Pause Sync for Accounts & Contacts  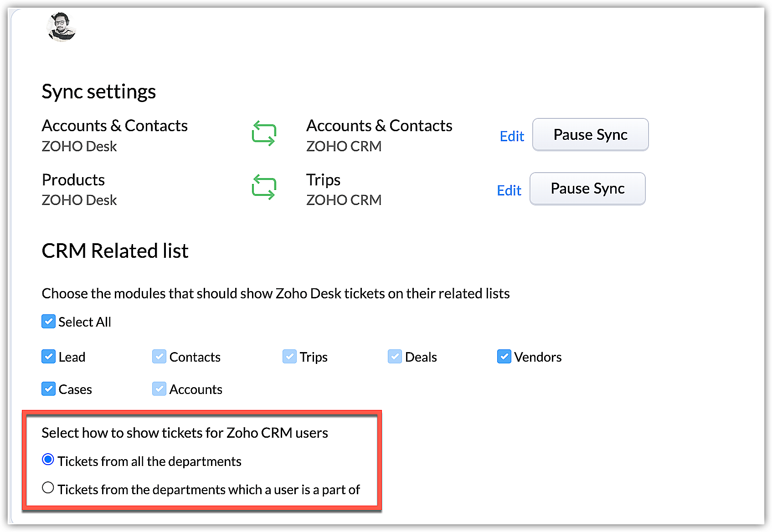590,135
